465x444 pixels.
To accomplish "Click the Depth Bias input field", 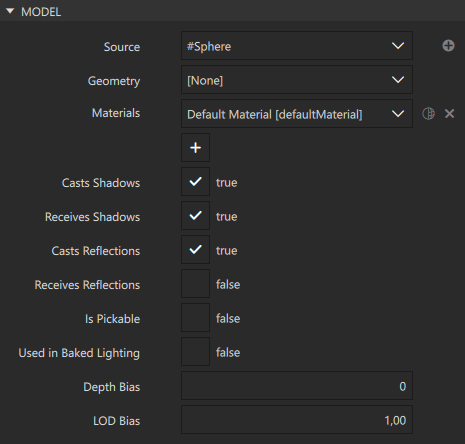I will coord(297,386).
